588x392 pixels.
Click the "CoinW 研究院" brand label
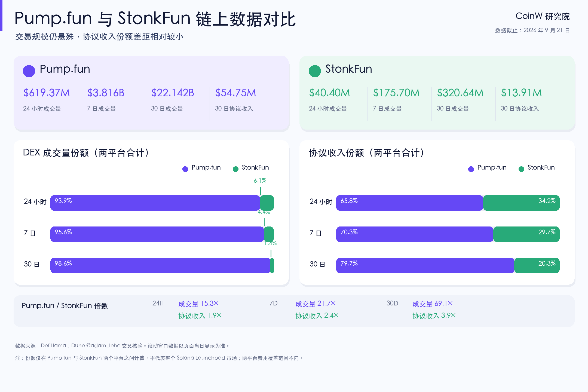pos(543,16)
